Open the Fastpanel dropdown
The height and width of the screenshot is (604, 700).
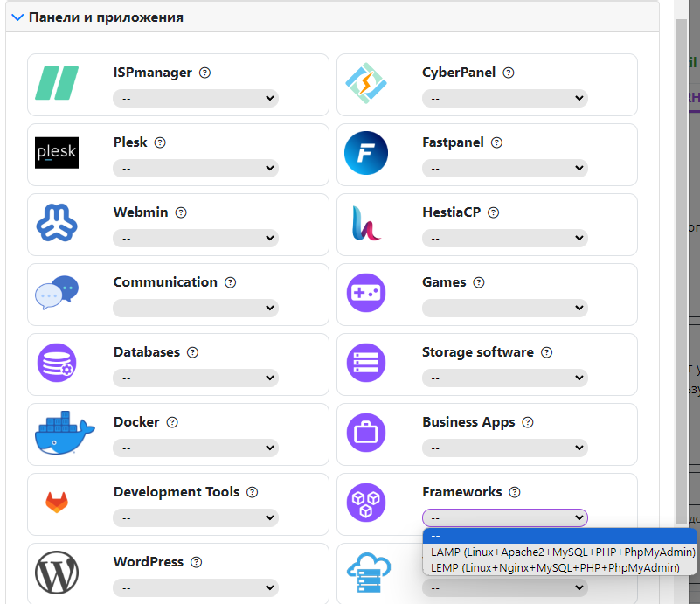pos(505,169)
